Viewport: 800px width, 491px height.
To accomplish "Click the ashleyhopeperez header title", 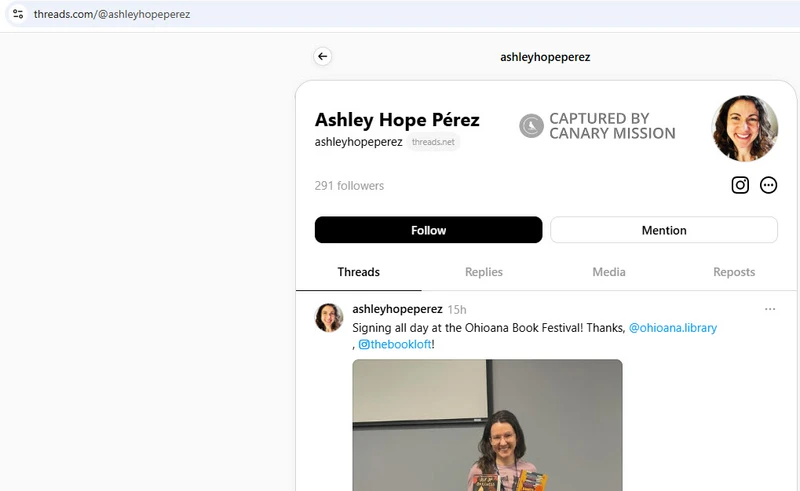I will pos(545,57).
